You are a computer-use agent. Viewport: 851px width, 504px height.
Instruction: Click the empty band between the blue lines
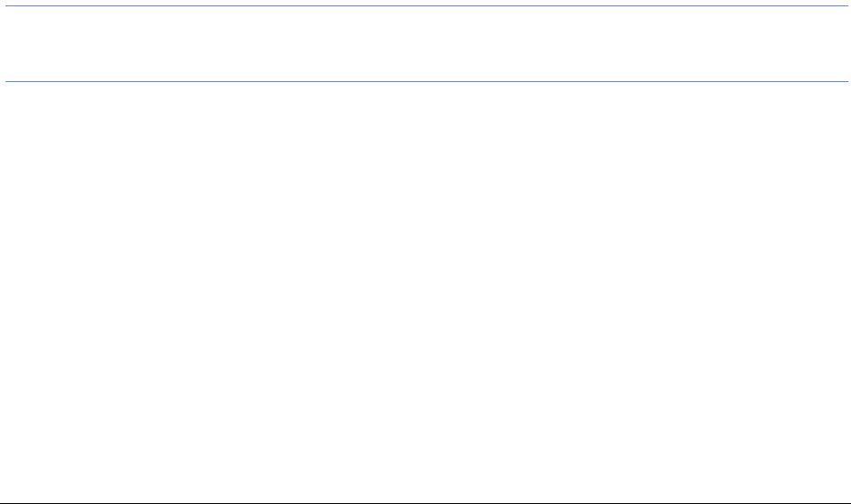[425, 45]
